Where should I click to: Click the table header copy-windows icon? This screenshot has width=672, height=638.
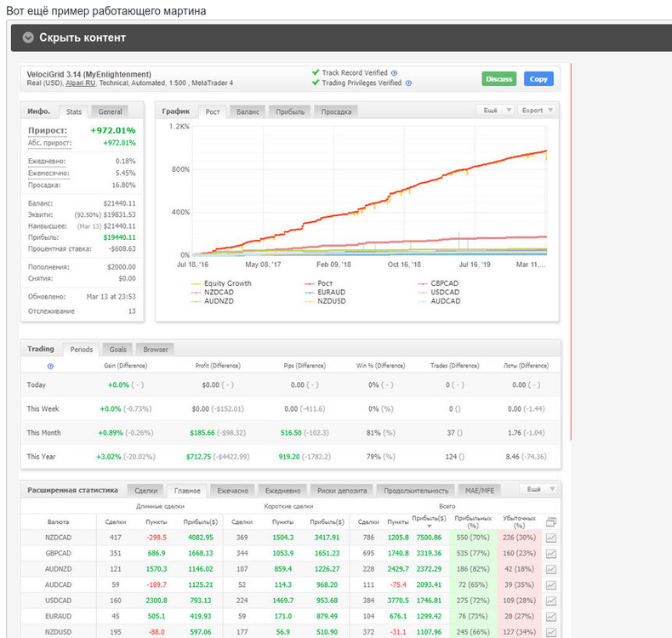pyautogui.click(x=551, y=521)
